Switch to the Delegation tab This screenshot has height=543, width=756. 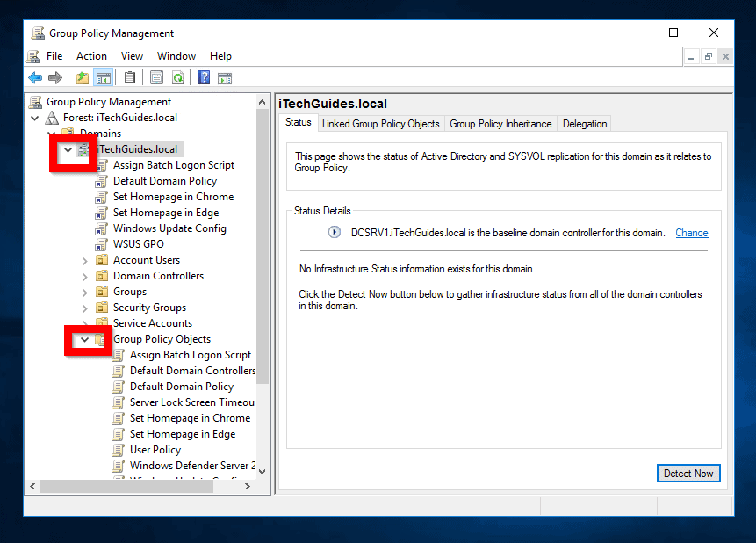pos(583,123)
